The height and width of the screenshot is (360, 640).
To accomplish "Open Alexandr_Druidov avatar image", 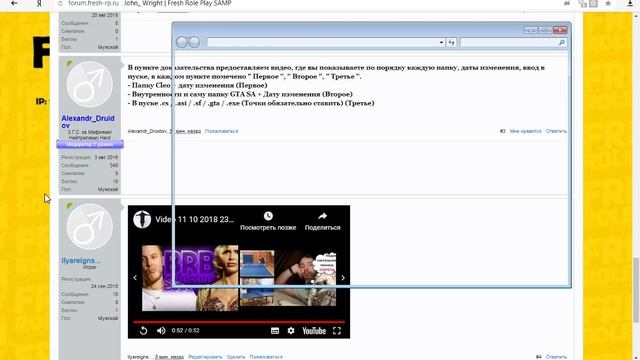I will click(90, 84).
